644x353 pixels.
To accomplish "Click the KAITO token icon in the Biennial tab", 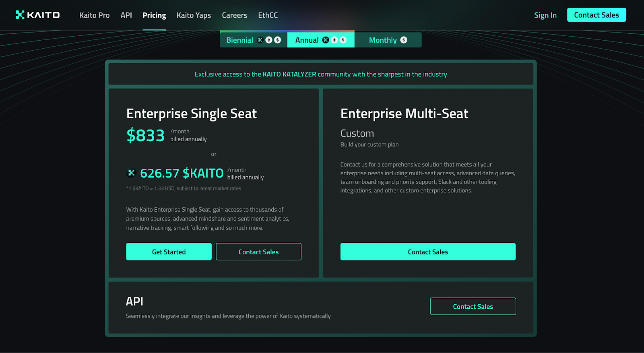I will (x=260, y=40).
